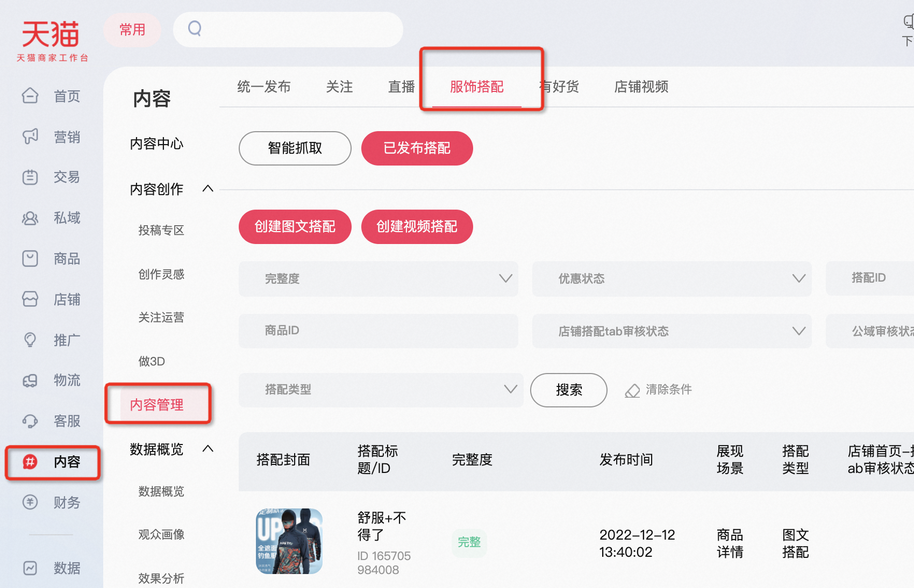The image size is (914, 588).
Task: Select 内容管理 in the side menu
Action: tap(157, 405)
